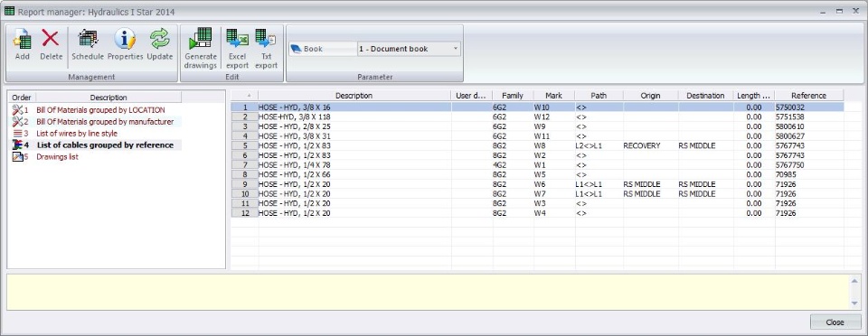Click row number 12 header

pyautogui.click(x=245, y=213)
